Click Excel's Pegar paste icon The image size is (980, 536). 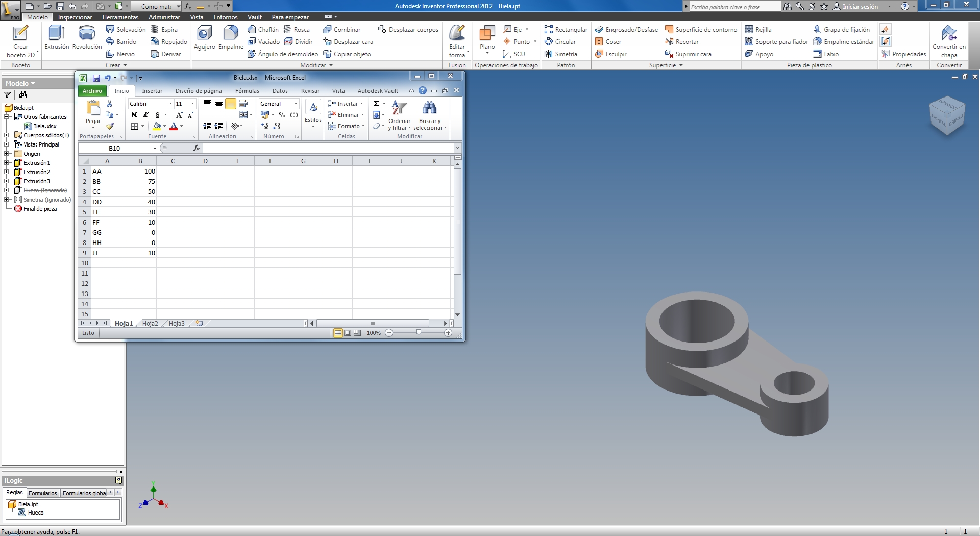coord(93,109)
